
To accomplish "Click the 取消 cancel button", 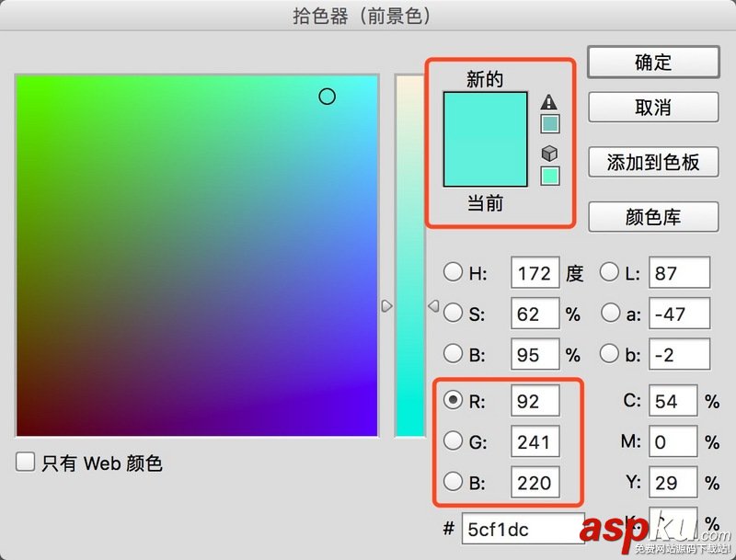I will point(652,108).
